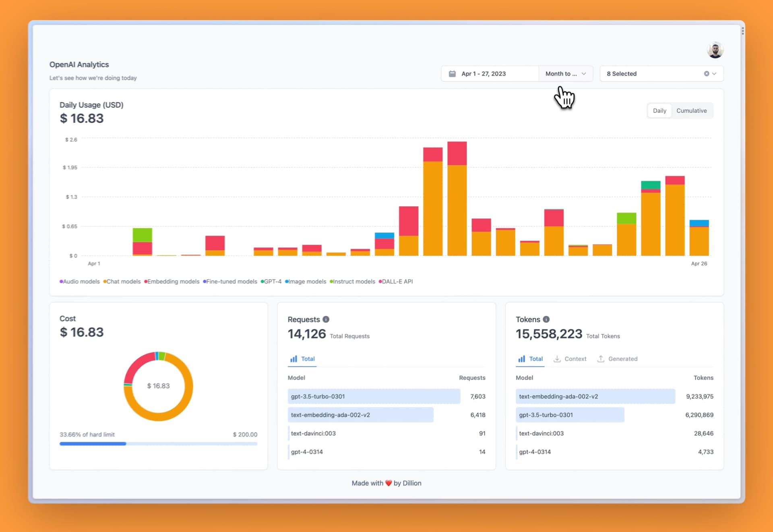This screenshot has width=773, height=532.
Task: Toggle the Fine-tuned models legend entry
Action: click(x=230, y=282)
